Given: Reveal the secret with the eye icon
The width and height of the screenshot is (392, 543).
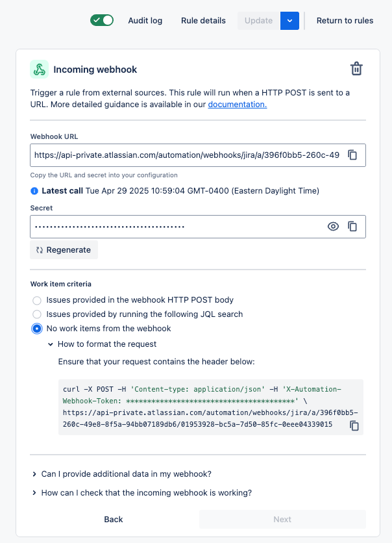Looking at the screenshot, I should click(x=333, y=227).
